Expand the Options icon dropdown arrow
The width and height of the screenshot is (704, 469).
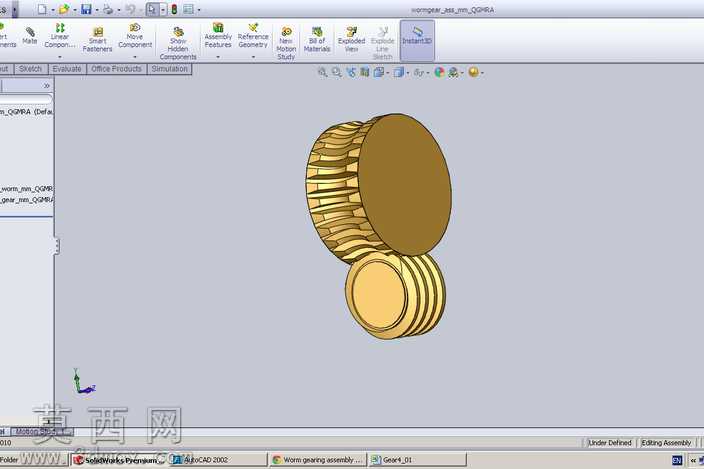pos(199,10)
